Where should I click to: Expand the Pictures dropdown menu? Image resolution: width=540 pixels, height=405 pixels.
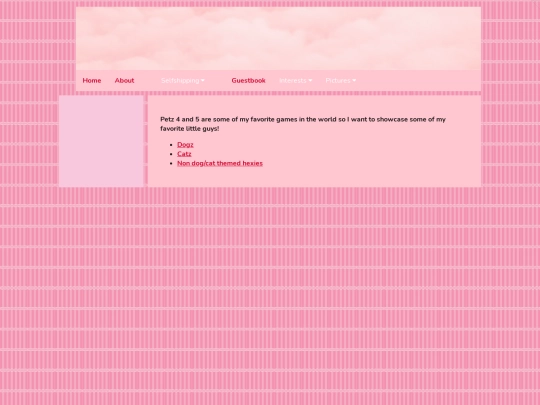coord(341,81)
